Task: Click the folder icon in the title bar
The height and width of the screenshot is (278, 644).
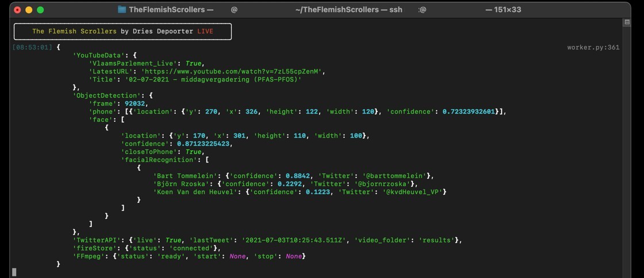Action: click(x=122, y=10)
